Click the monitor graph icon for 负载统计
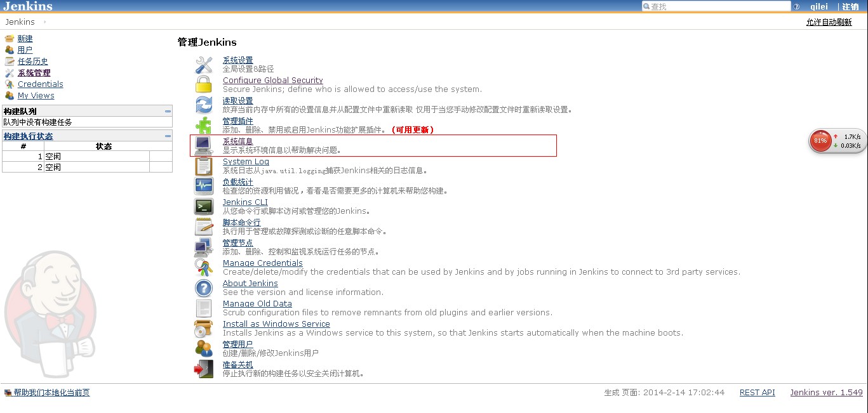 pyautogui.click(x=204, y=187)
